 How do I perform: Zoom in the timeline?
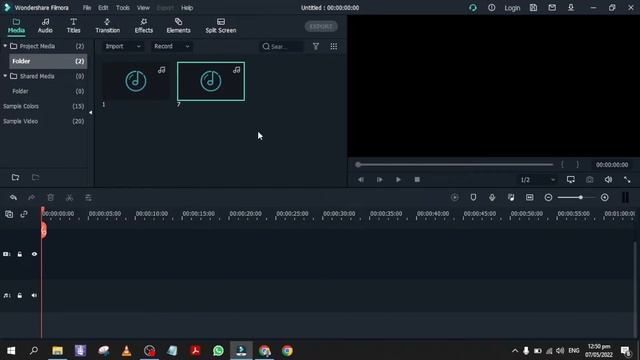(x=604, y=198)
